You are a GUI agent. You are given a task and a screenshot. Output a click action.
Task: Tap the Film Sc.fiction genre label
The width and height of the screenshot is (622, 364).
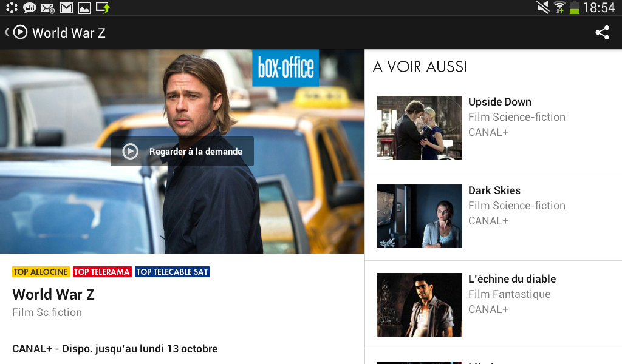[47, 312]
